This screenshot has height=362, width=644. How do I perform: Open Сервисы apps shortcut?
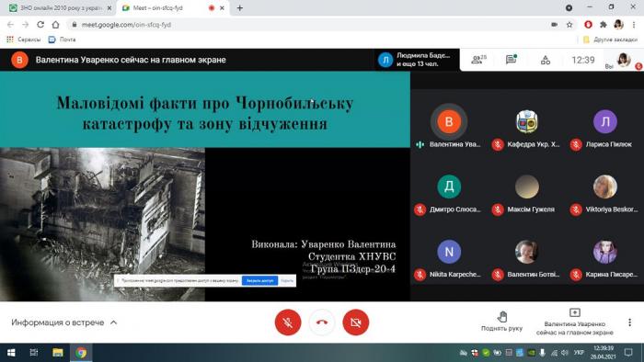pyautogui.click(x=23, y=40)
